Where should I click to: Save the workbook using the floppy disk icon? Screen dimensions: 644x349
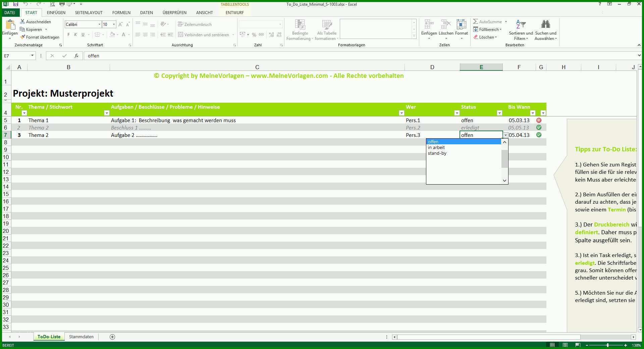point(16,4)
